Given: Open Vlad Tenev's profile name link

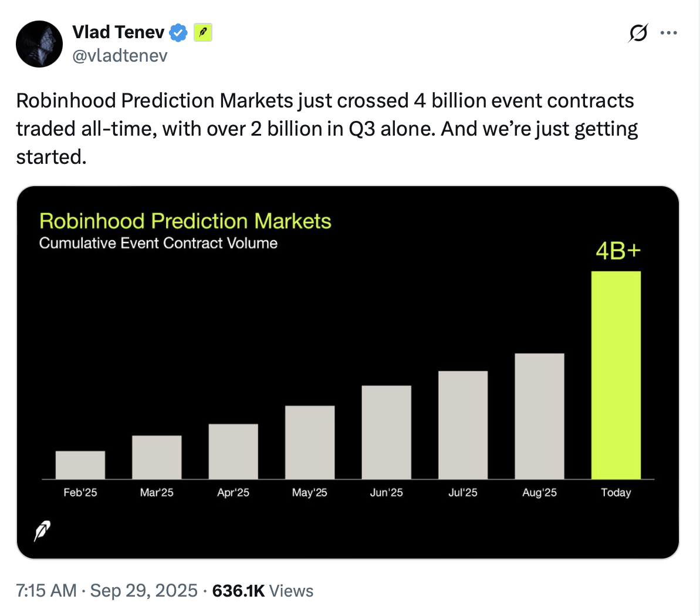Looking at the screenshot, I should (x=118, y=32).
